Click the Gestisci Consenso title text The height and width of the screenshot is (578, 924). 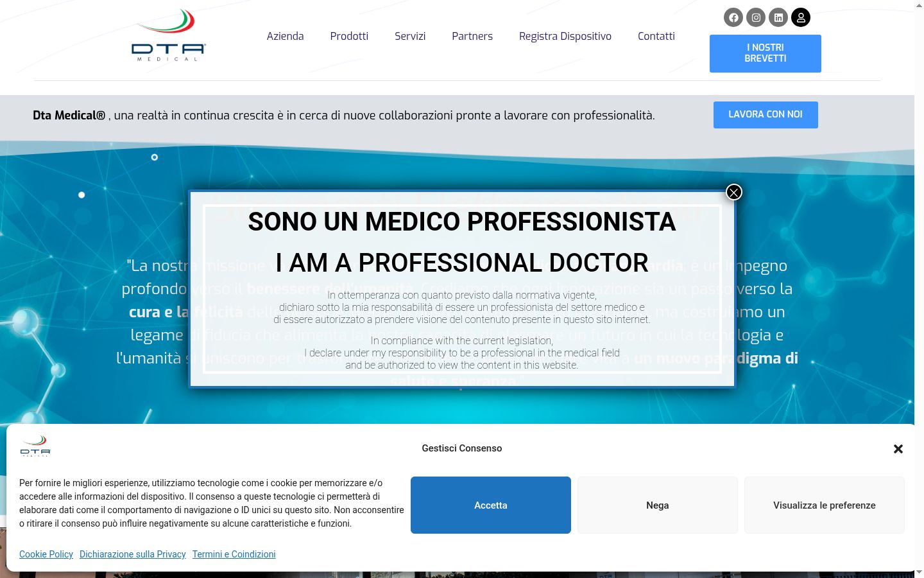pos(462,448)
